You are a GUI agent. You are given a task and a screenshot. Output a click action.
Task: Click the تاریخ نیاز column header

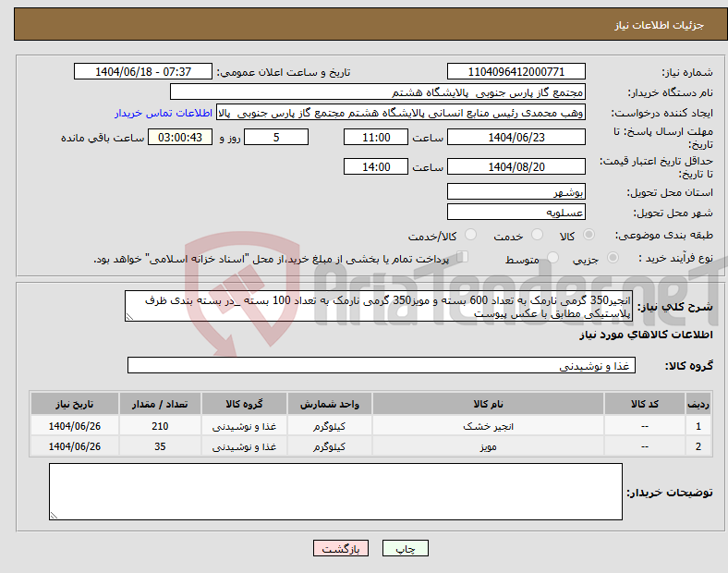74,404
